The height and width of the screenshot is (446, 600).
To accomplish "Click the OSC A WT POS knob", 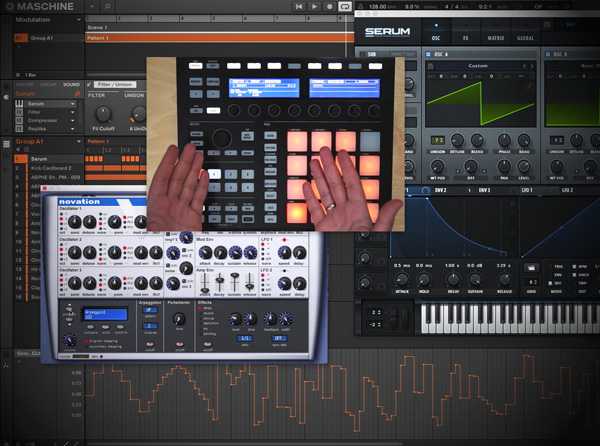I will click(437, 167).
